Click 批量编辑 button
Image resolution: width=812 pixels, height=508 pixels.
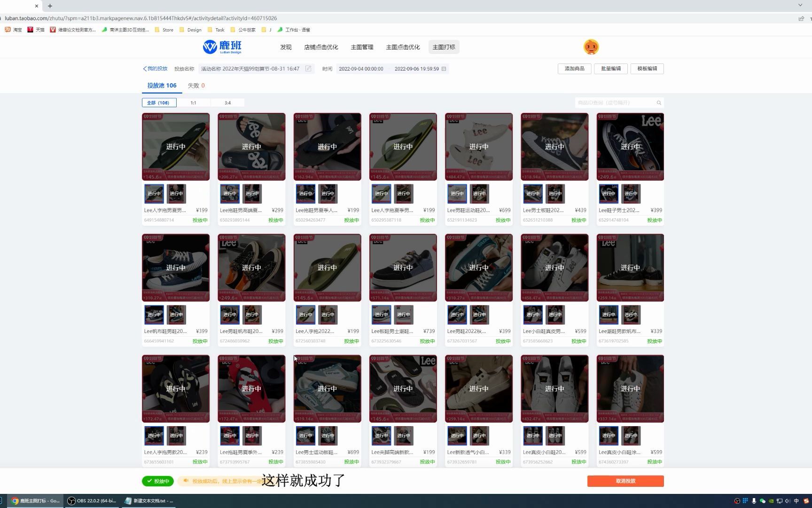click(611, 69)
